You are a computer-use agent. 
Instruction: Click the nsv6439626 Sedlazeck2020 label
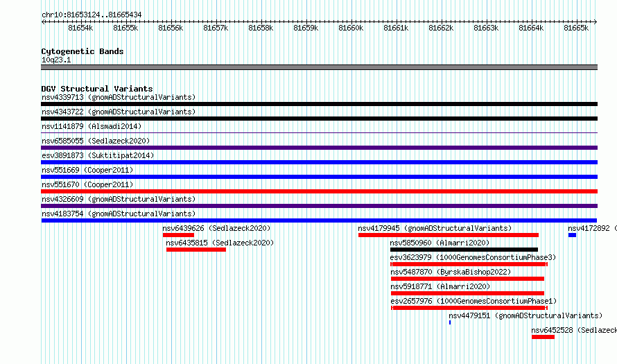click(216, 228)
